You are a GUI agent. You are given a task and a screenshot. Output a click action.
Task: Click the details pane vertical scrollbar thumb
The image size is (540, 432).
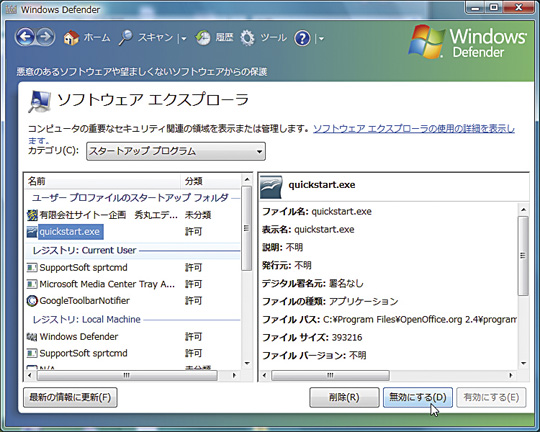coord(523,256)
